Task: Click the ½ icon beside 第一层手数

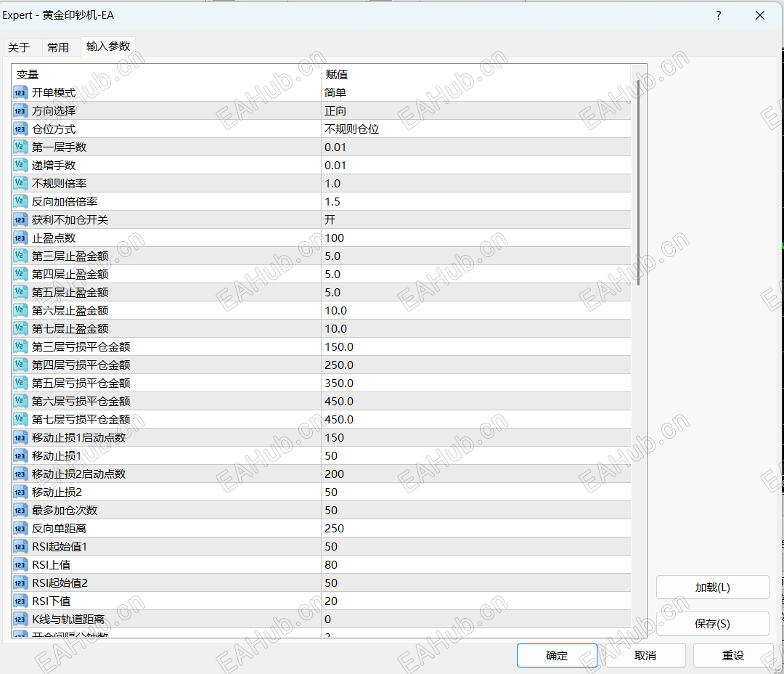Action: pyautogui.click(x=20, y=147)
